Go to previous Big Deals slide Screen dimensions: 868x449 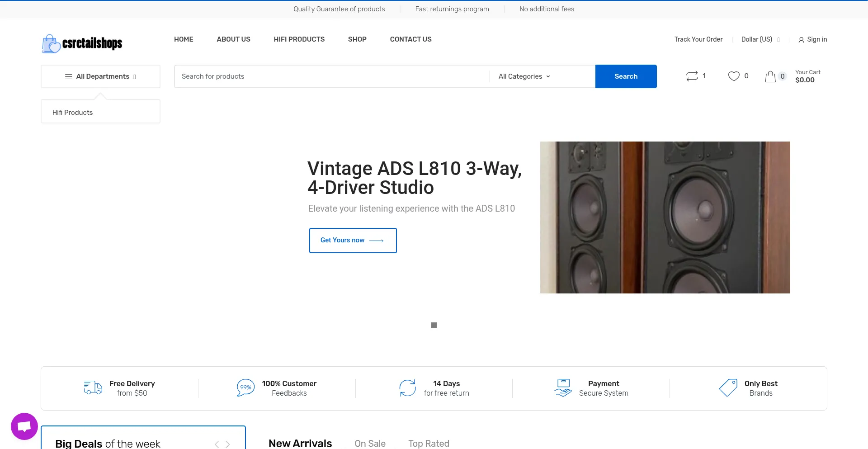click(x=217, y=444)
